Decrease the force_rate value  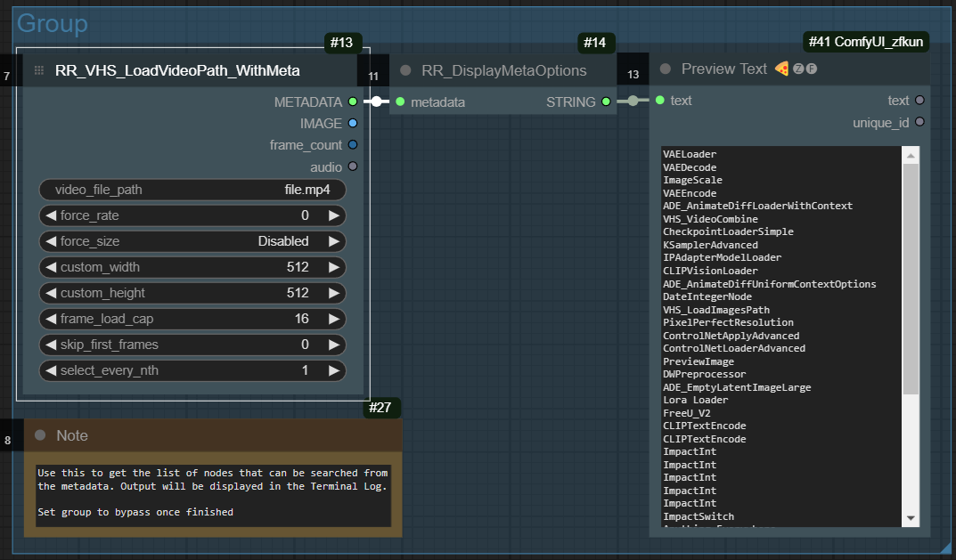point(51,215)
